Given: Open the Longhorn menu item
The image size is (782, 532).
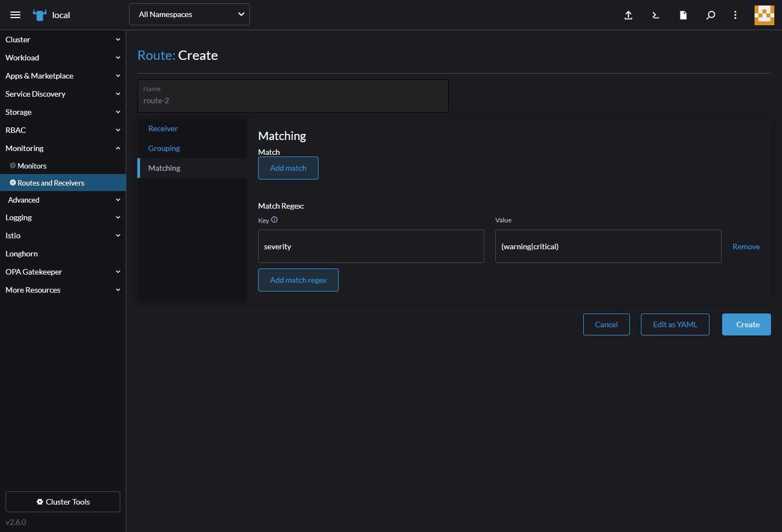Looking at the screenshot, I should click(63, 254).
